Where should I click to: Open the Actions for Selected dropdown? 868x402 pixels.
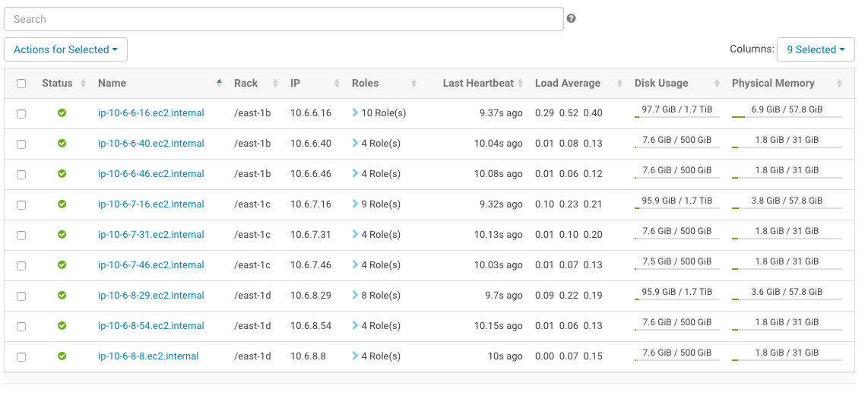[65, 49]
